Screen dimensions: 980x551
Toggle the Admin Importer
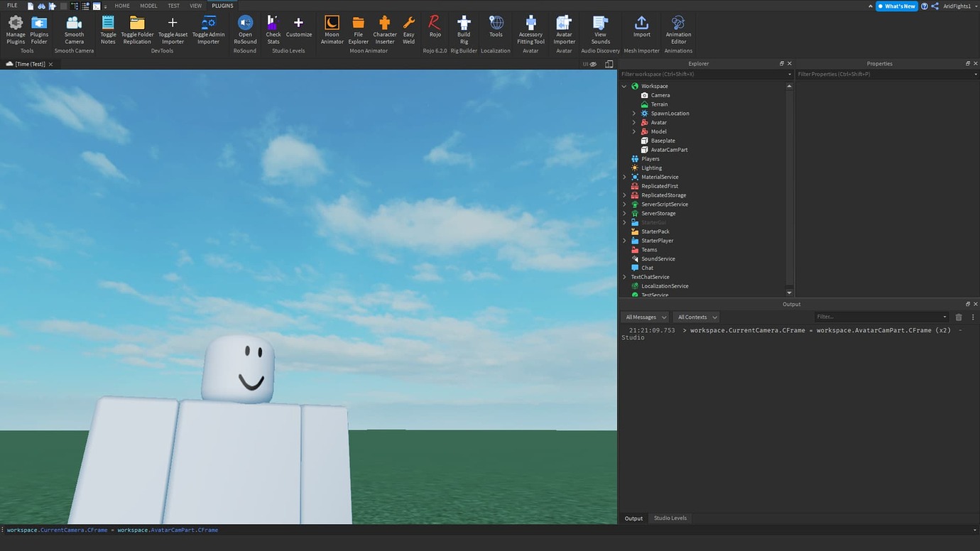click(208, 28)
